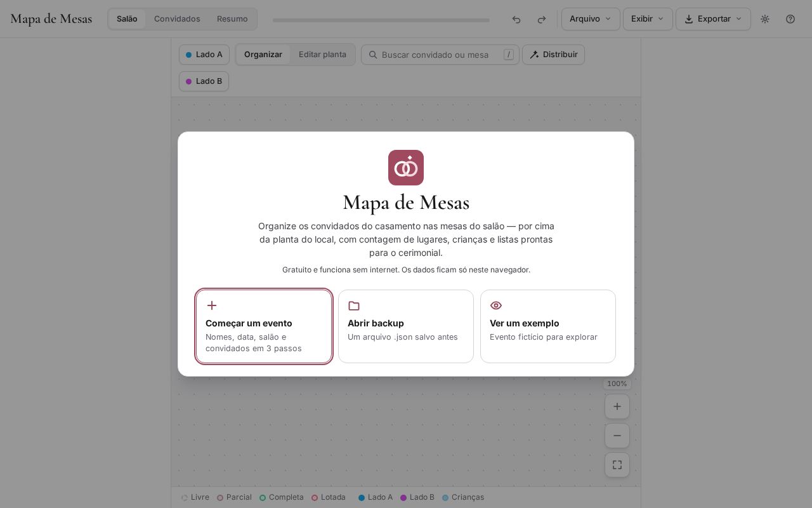
Task: Click the slash shortcut hint in search
Action: [x=509, y=55]
